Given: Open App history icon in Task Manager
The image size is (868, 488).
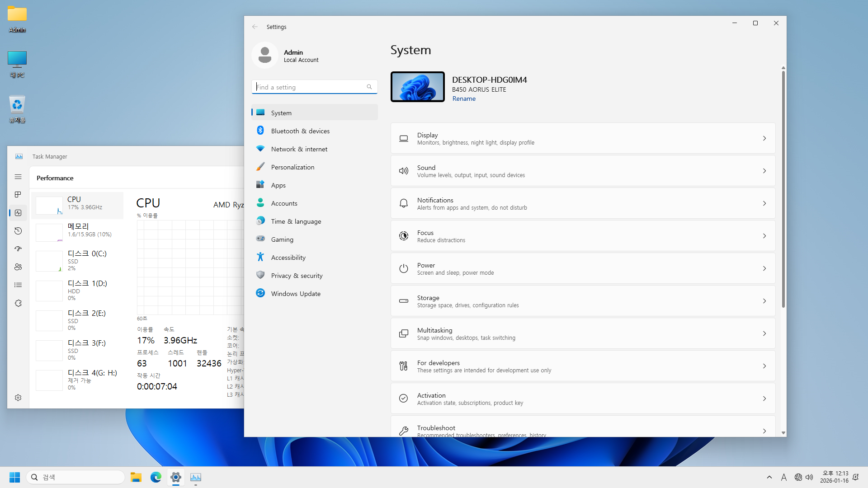Looking at the screenshot, I should click(18, 231).
